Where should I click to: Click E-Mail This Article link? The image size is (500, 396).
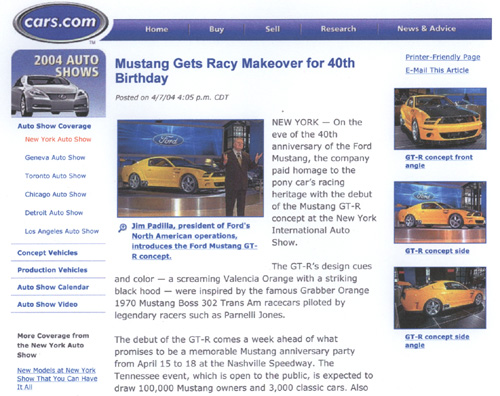(x=437, y=70)
